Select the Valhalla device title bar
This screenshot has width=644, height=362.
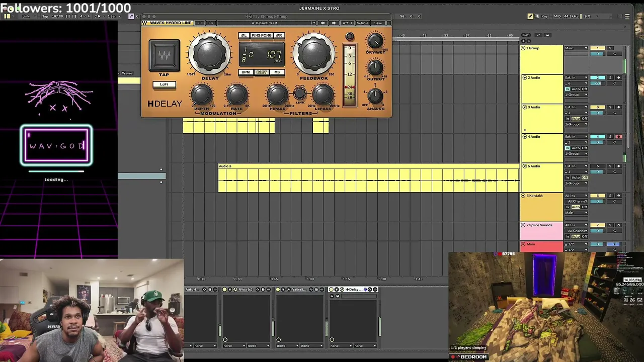tap(299, 290)
